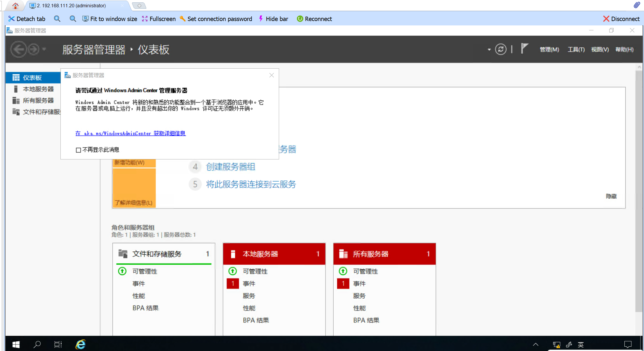The width and height of the screenshot is (644, 351).
Task: Click the home icon tab
Action: pos(15,6)
